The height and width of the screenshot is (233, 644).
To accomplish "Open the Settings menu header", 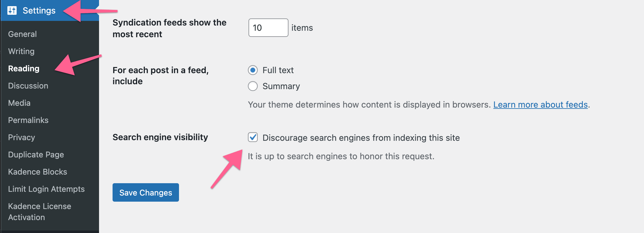I will [x=39, y=10].
